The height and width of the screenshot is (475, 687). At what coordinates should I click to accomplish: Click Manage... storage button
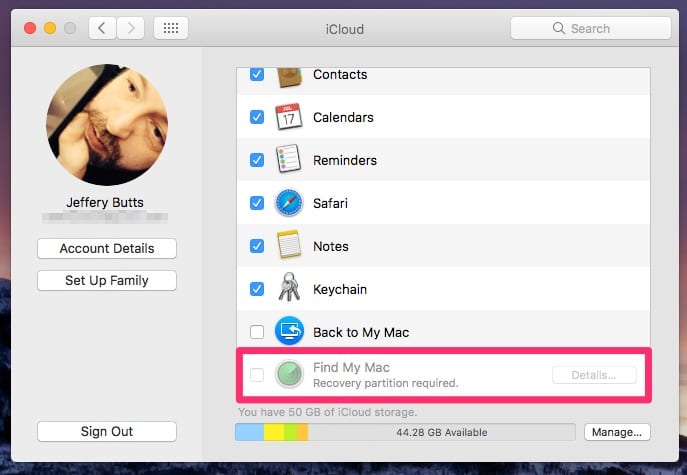pos(617,432)
